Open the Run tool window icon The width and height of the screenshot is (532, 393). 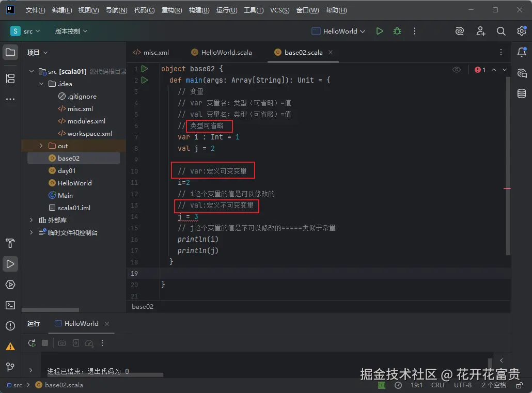(10, 264)
